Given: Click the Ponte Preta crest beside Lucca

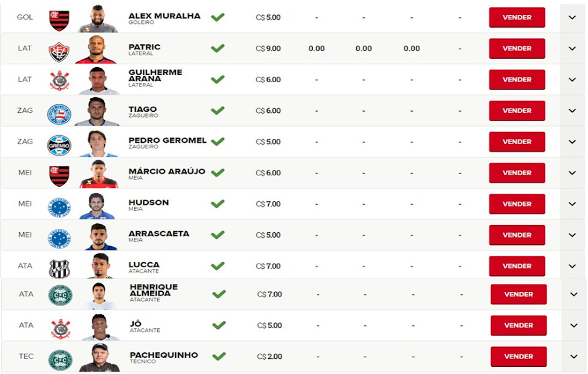Looking at the screenshot, I should click(x=59, y=268).
